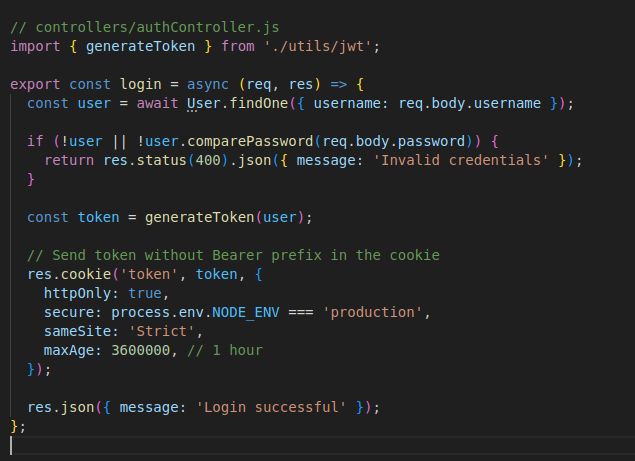Click 'generateToken' in the token assignment line
Screen dimensions: 635x461
tap(199, 218)
